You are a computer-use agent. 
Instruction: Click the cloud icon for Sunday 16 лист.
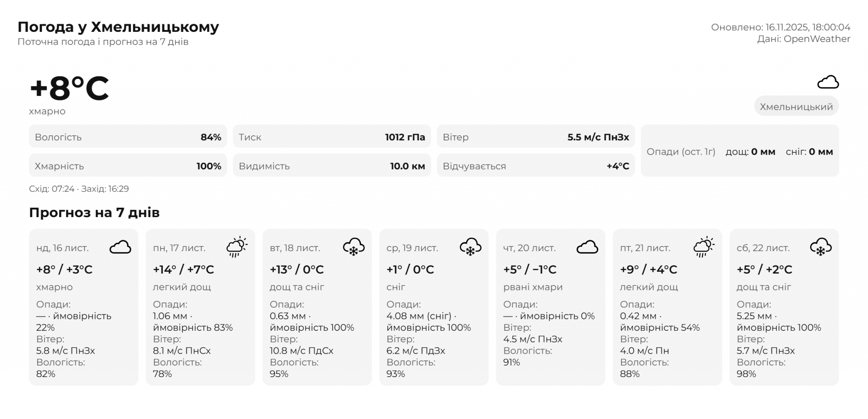120,247
